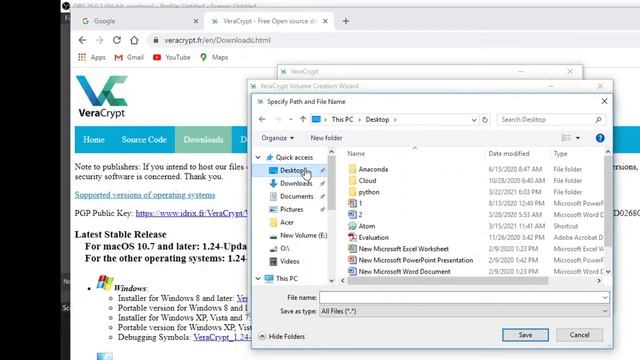Click This PC in address breadcrumb
This screenshot has height=360, width=640.
click(x=342, y=120)
